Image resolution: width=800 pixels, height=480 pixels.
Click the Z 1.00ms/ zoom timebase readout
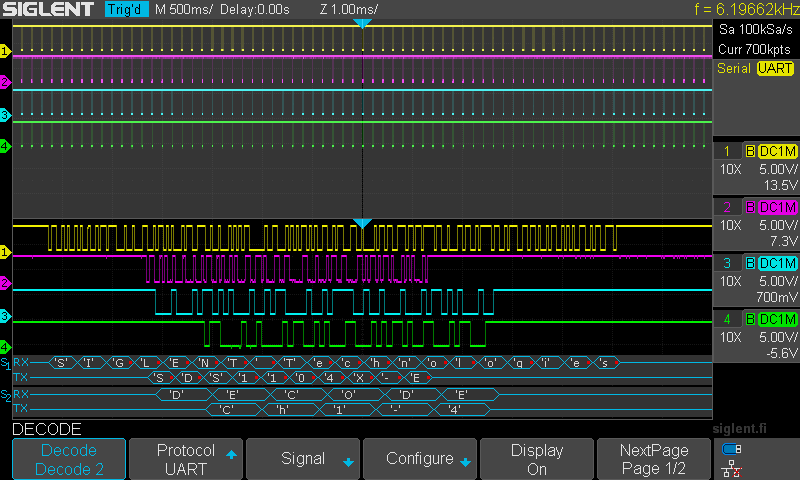coord(349,9)
